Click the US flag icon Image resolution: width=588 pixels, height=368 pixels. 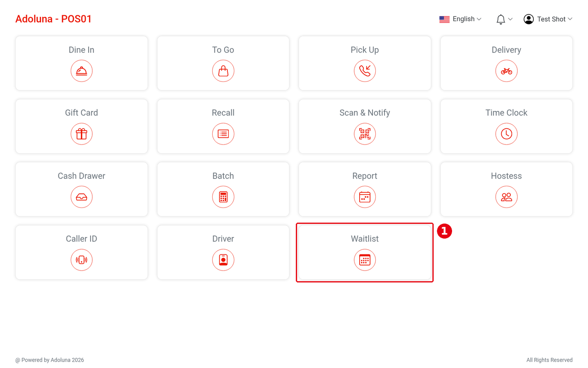(444, 19)
